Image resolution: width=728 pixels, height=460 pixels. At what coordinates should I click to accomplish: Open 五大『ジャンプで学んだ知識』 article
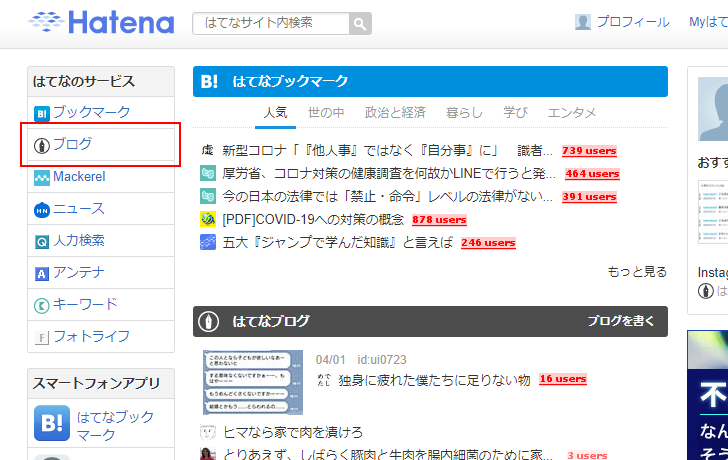338,242
